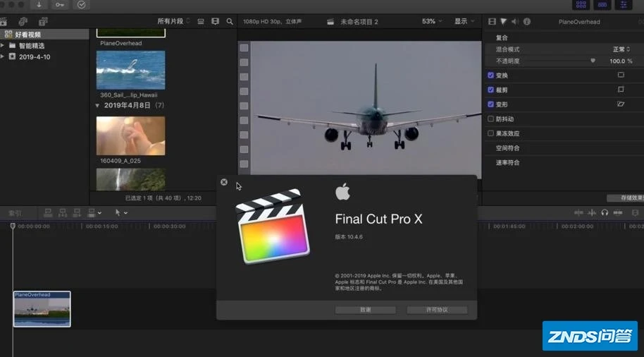Viewport: 644px width, 357px height.
Task: Toggle solo headphones icon in timeline
Action: click(x=605, y=212)
